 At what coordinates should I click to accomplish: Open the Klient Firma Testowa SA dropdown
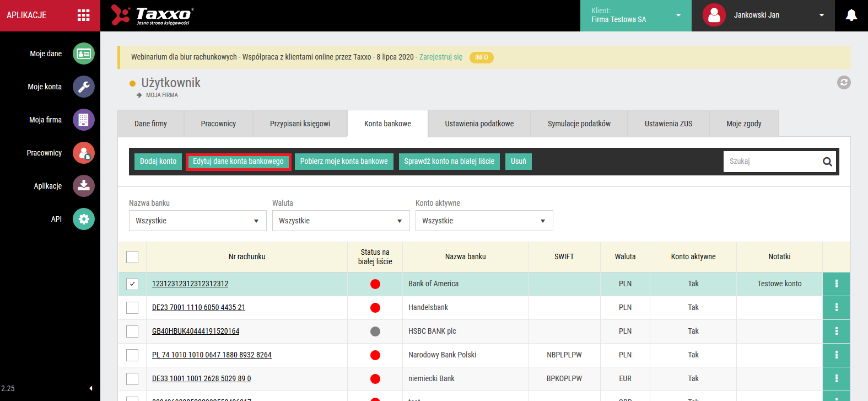(636, 15)
